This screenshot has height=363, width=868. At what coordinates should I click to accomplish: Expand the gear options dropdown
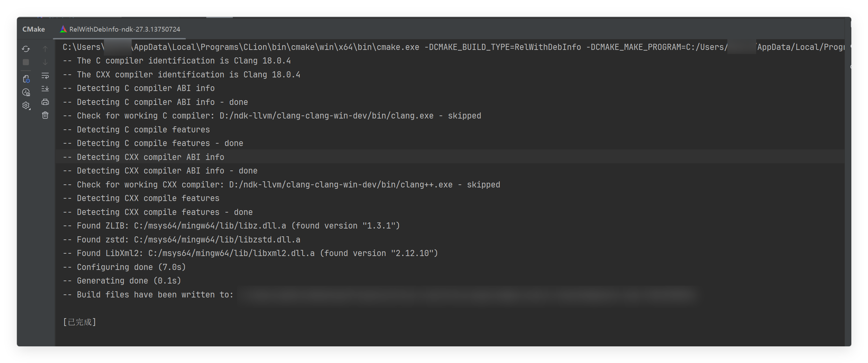26,106
